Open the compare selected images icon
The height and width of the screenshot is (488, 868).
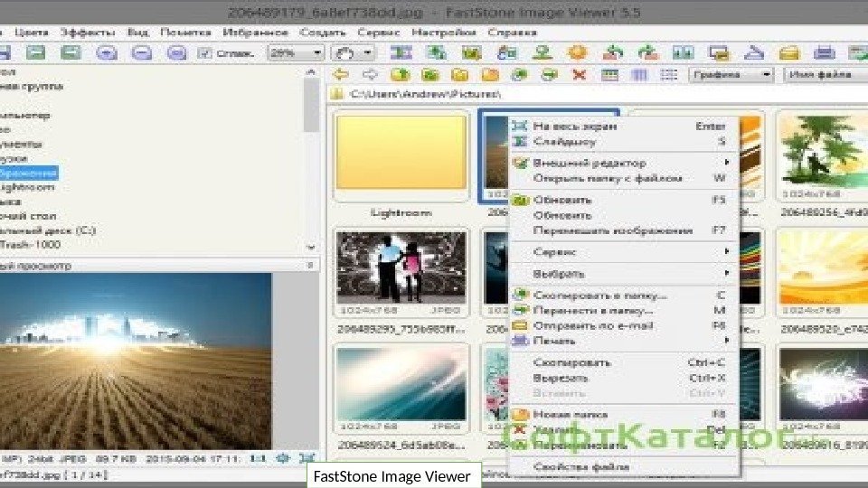point(684,53)
